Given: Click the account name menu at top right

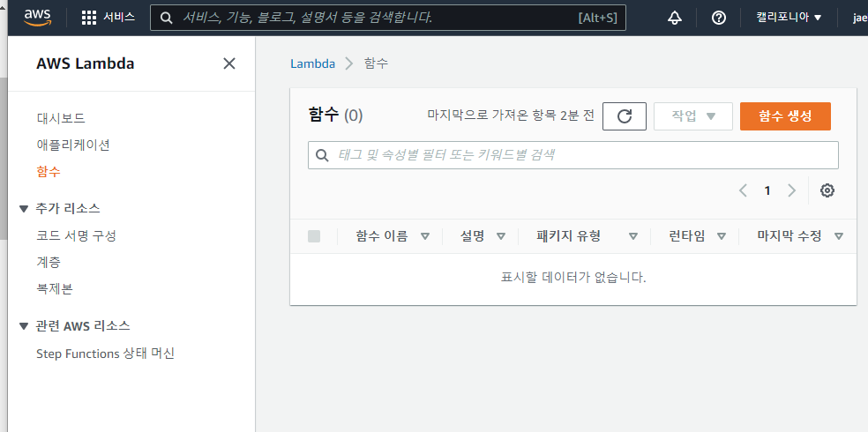Looking at the screenshot, I should pos(860,18).
